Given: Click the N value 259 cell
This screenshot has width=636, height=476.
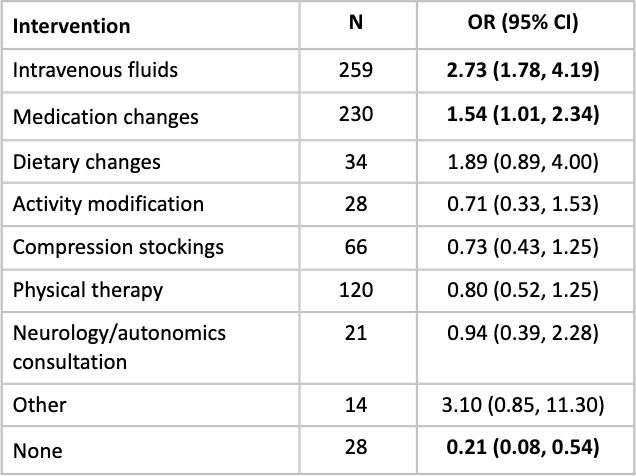Looking at the screenshot, I should (355, 70).
